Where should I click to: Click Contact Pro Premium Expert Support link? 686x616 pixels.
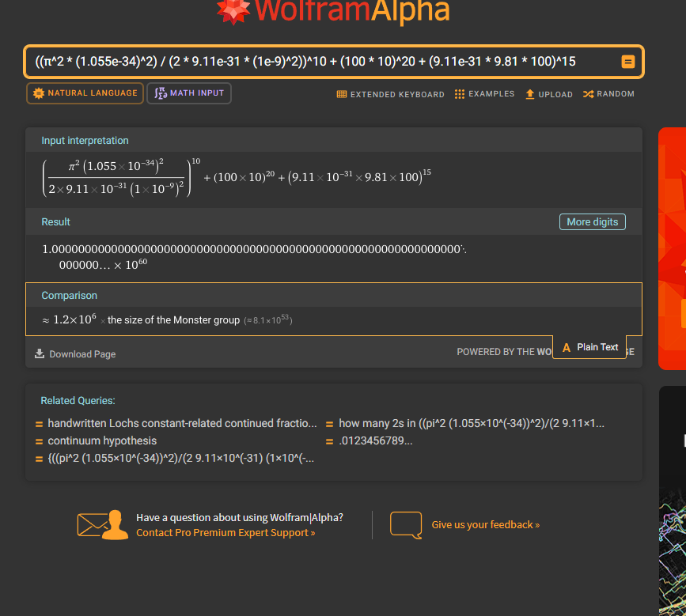(x=226, y=533)
